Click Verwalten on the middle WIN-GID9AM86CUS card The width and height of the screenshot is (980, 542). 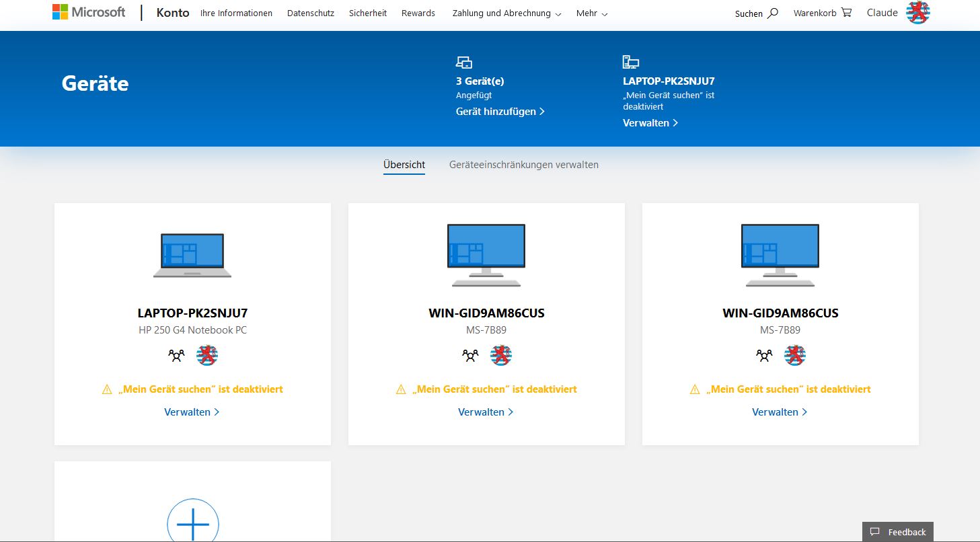click(x=486, y=412)
